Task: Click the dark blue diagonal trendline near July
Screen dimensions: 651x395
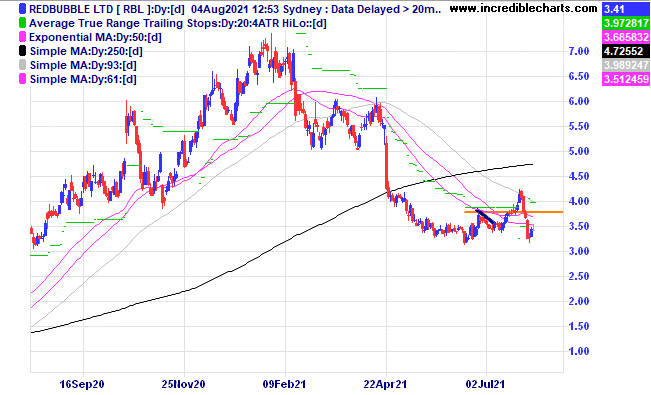Action: (485, 218)
